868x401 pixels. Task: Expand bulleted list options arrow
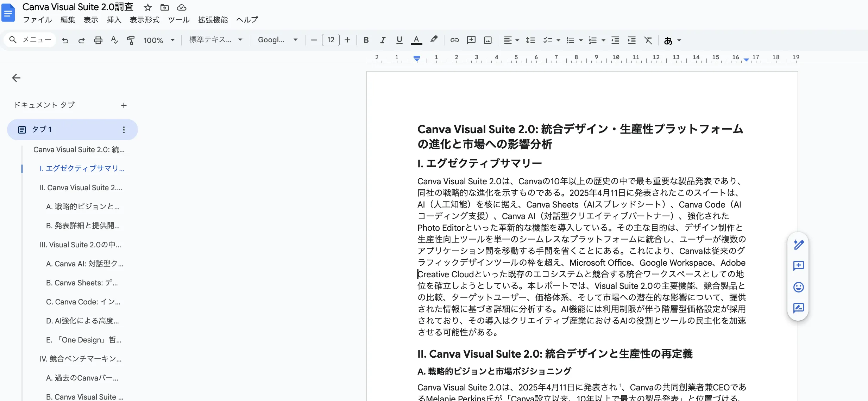pos(581,40)
